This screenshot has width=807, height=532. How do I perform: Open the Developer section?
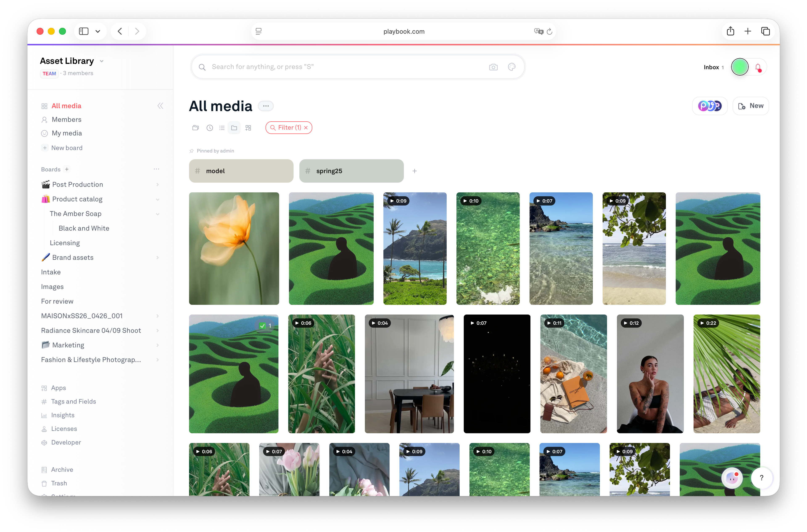tap(66, 443)
